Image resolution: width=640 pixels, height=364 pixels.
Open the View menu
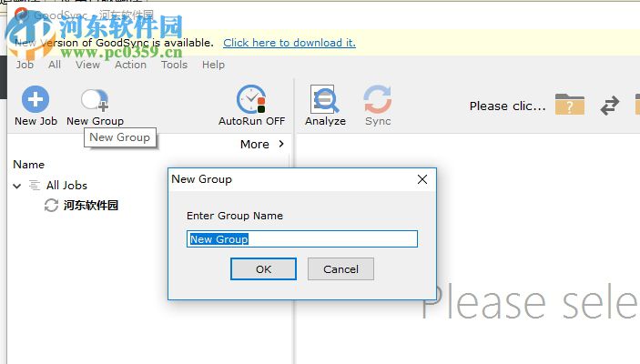[87, 65]
